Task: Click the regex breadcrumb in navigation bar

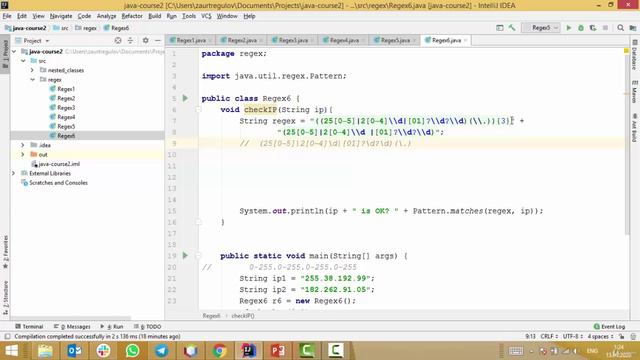Action: tap(86, 28)
